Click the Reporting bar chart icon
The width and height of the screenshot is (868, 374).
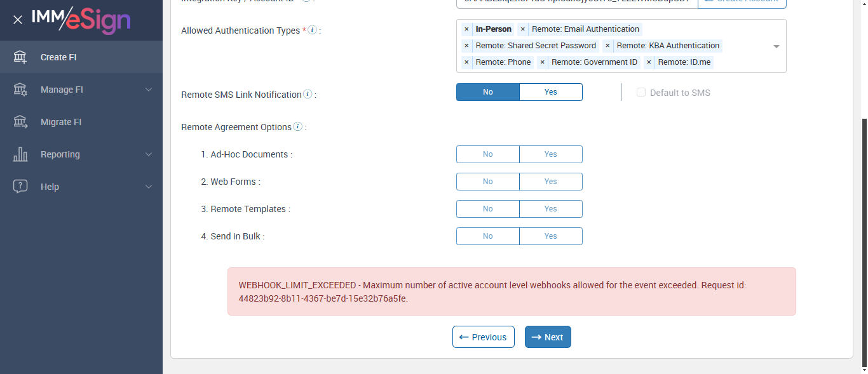[x=20, y=154]
